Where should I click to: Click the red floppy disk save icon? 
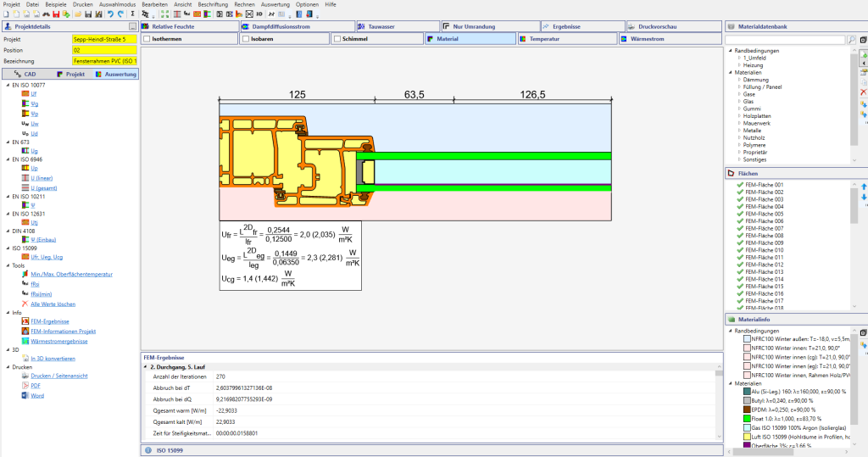(x=56, y=14)
